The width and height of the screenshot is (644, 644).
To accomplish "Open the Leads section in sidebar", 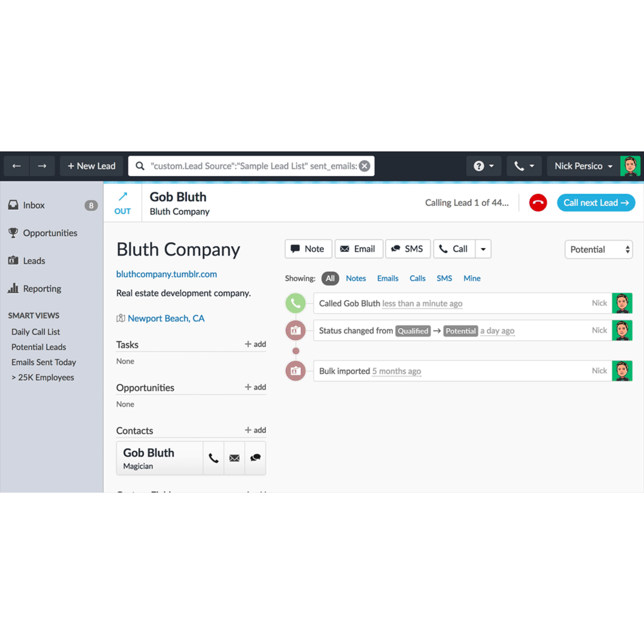I will (34, 261).
